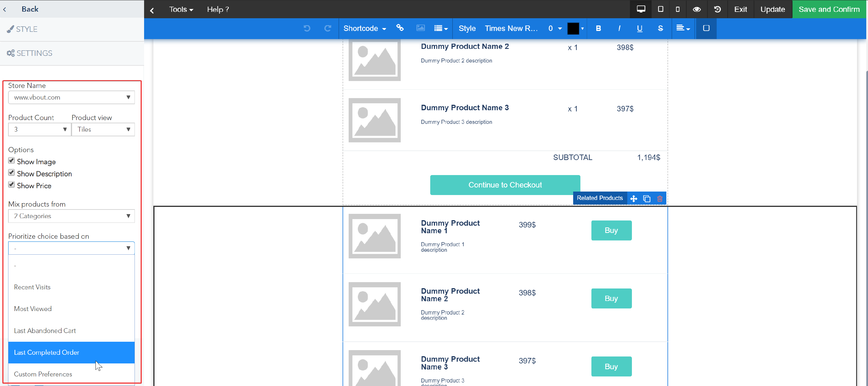868x386 pixels.
Task: Duplicate the Related Products block
Action: [x=646, y=198]
